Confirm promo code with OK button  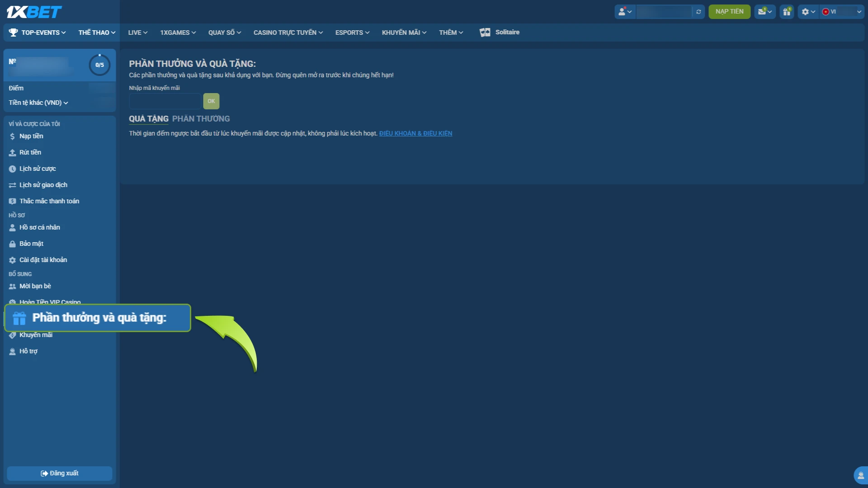click(x=211, y=101)
